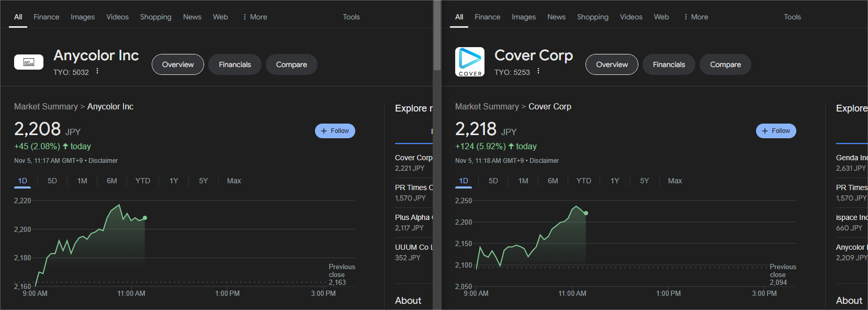Open Anycolor related stock in Cover Corp window
This screenshot has width=868, height=310.
(852, 252)
